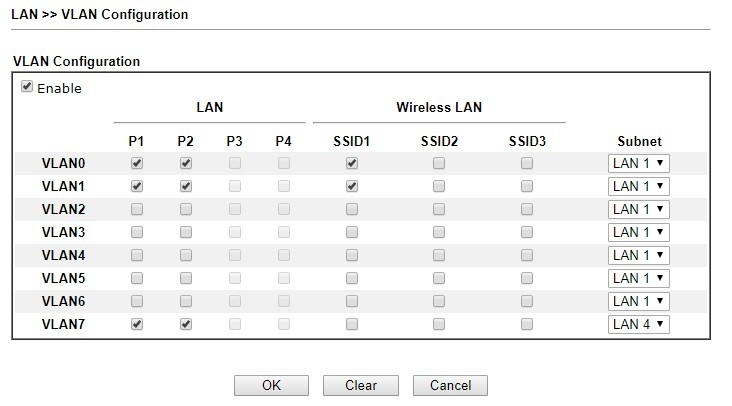Uncheck P2 for VLAN1

pos(186,186)
